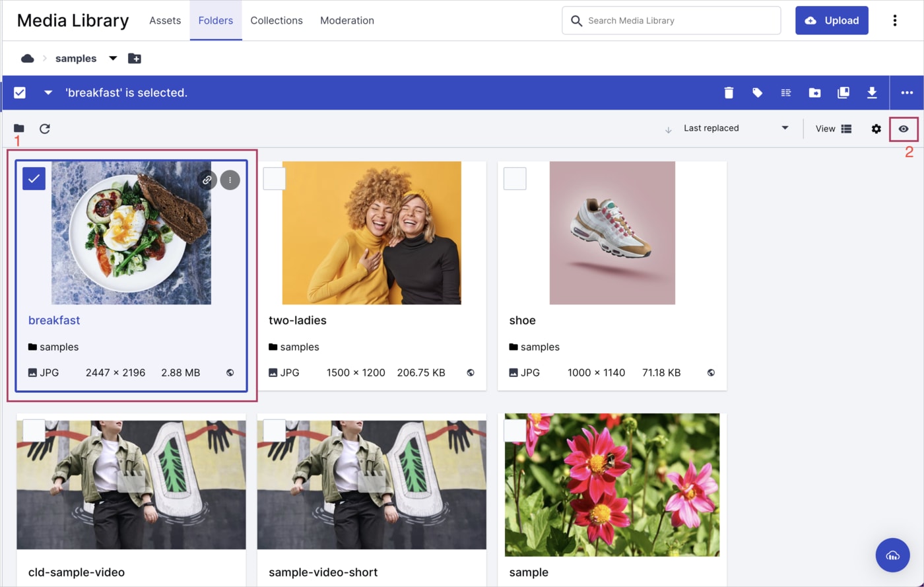Switch to the Collections tab
The width and height of the screenshot is (924, 587).
pyautogui.click(x=277, y=20)
